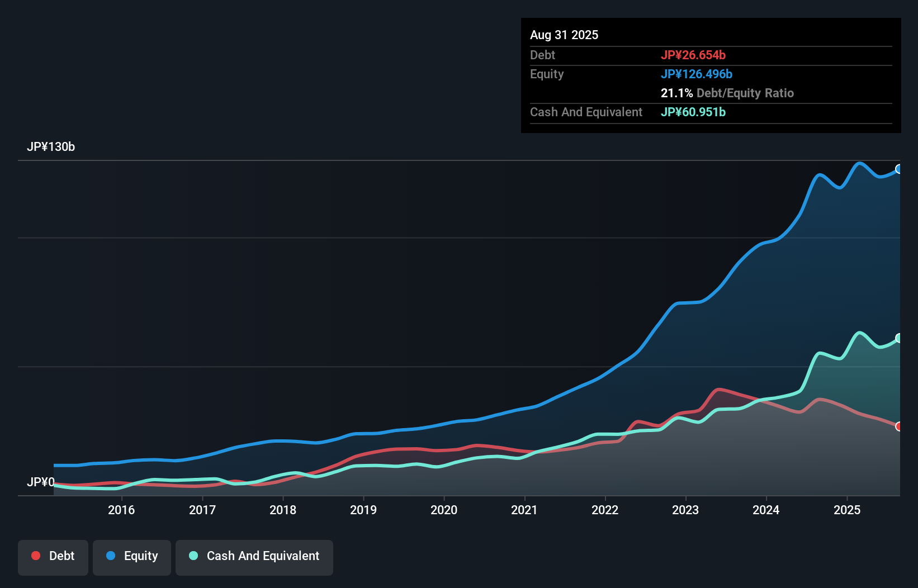Click the JP¥60.951b cash value link
The height and width of the screenshot is (588, 918).
(x=693, y=112)
